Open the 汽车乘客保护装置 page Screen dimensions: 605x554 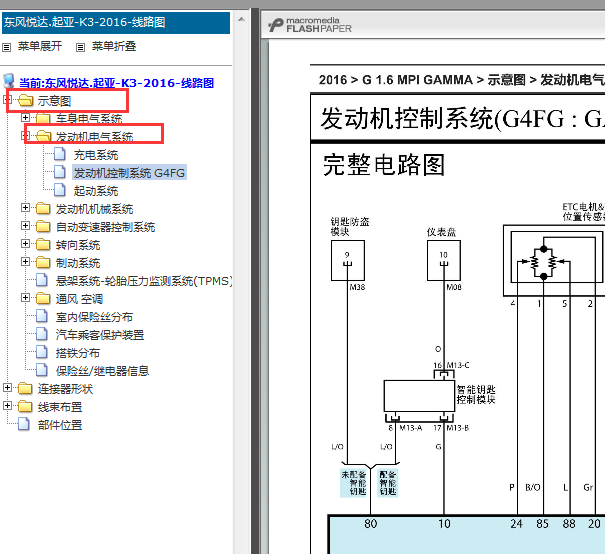[x=100, y=335]
